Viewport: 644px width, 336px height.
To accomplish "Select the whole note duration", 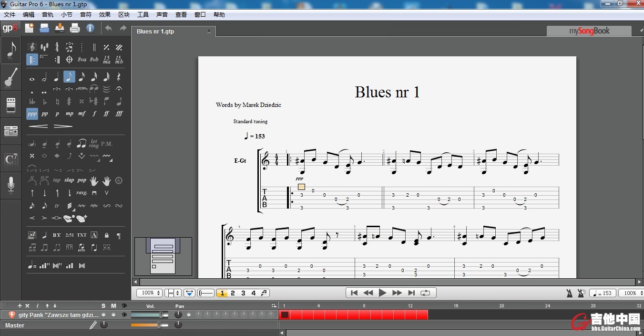I will click(32, 77).
